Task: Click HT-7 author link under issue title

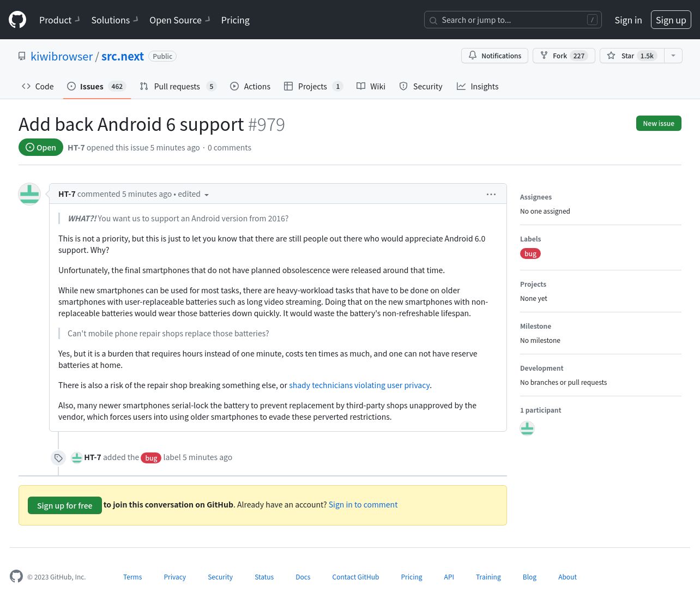Action: click(x=76, y=148)
